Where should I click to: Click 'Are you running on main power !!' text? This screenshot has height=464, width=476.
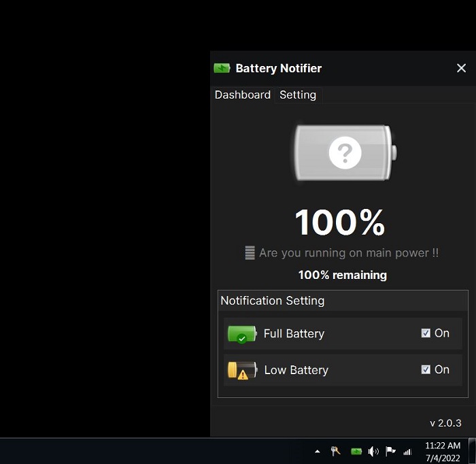(349, 253)
